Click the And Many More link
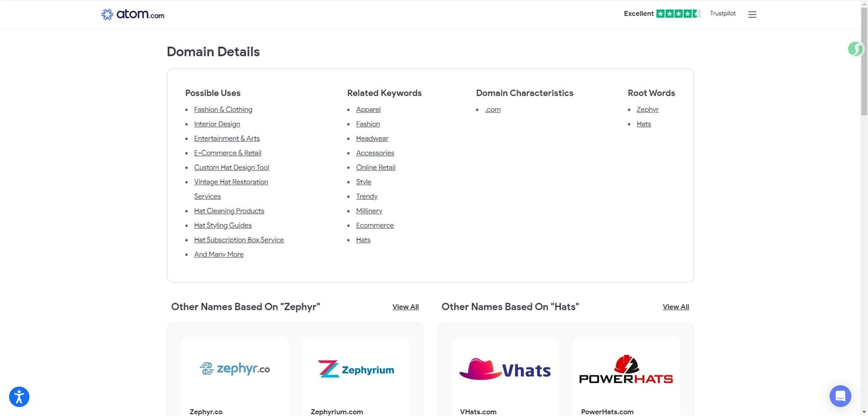 click(219, 255)
